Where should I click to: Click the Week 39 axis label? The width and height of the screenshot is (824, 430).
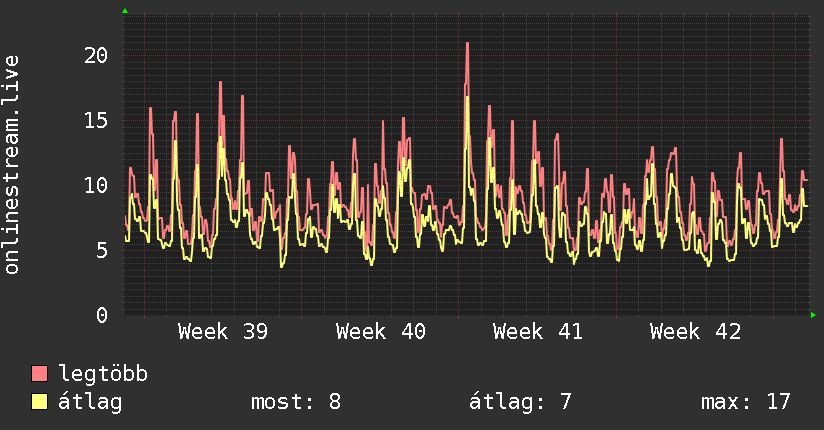tap(223, 332)
